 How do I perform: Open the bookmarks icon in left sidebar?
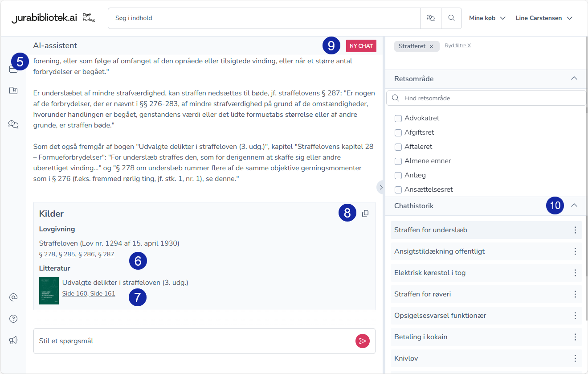[x=13, y=91]
